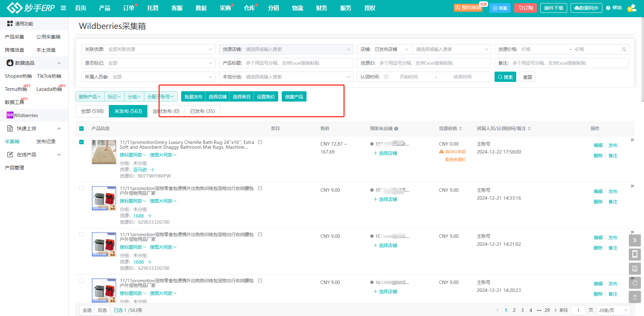Go to next page arrow in pagination

coord(555,310)
